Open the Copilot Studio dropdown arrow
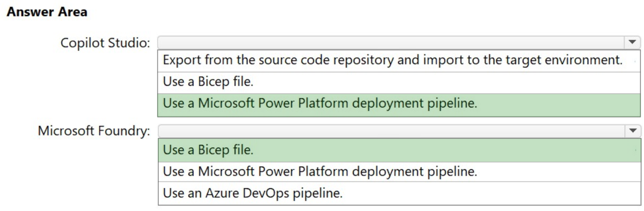 point(632,42)
